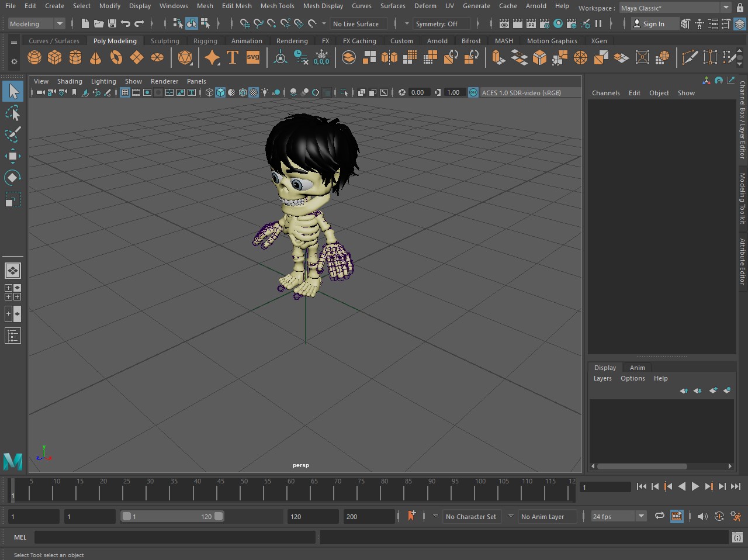Open the Workspace Maya Classic dropdown

[x=675, y=8]
